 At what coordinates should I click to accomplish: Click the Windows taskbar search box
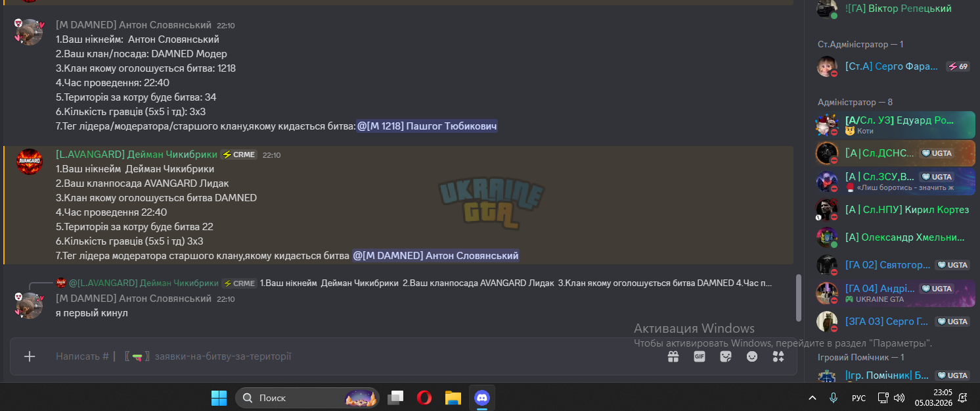[307, 398]
